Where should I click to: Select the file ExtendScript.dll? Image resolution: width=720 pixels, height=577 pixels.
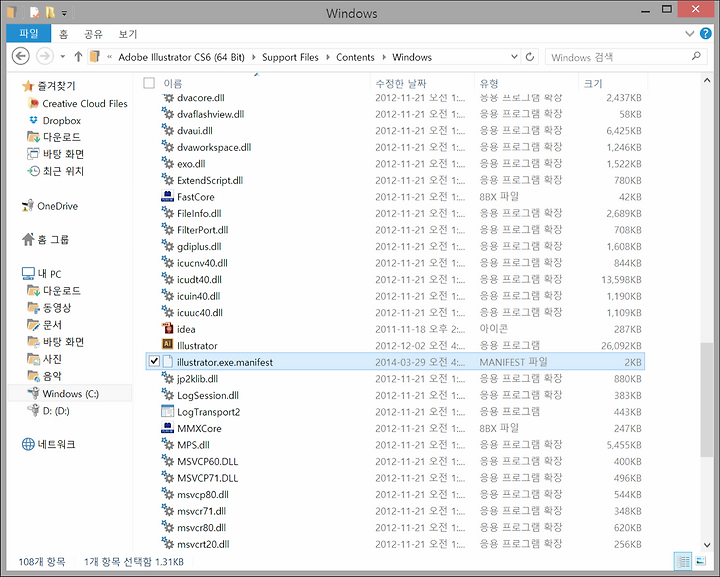(210, 180)
